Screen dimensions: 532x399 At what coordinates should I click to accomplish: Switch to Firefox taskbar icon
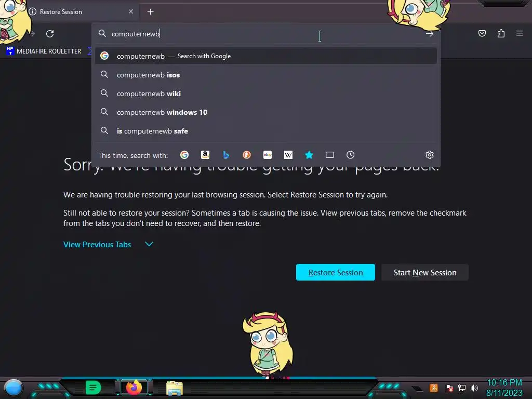134,388
